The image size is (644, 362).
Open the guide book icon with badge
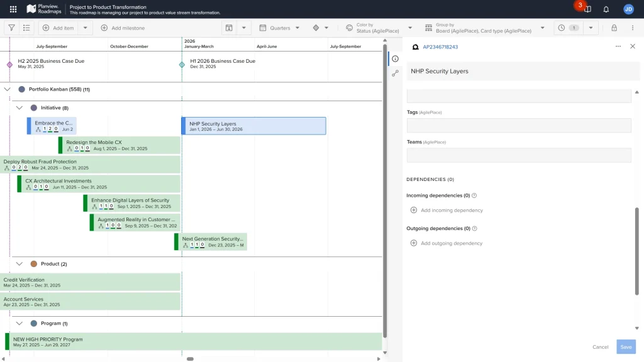(x=588, y=9)
